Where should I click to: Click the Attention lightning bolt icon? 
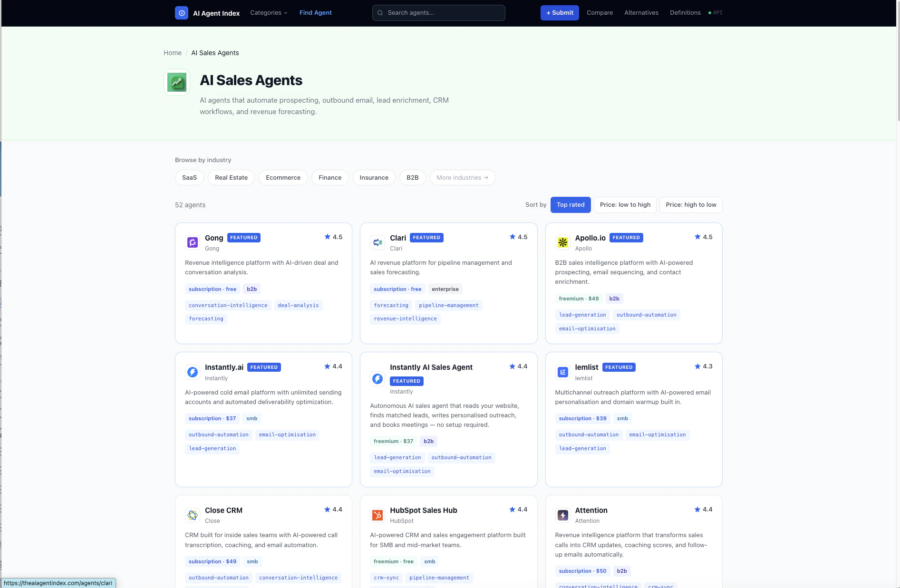point(562,515)
